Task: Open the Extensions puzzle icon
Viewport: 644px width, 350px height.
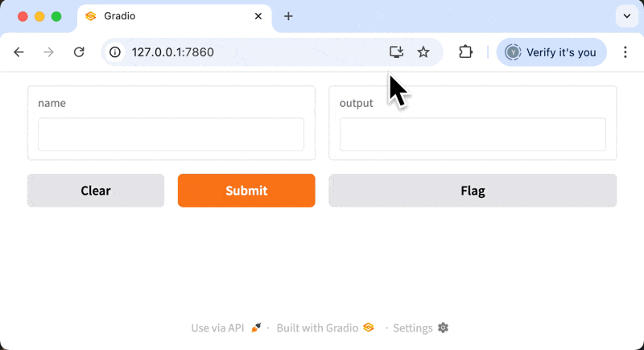Action: click(465, 52)
